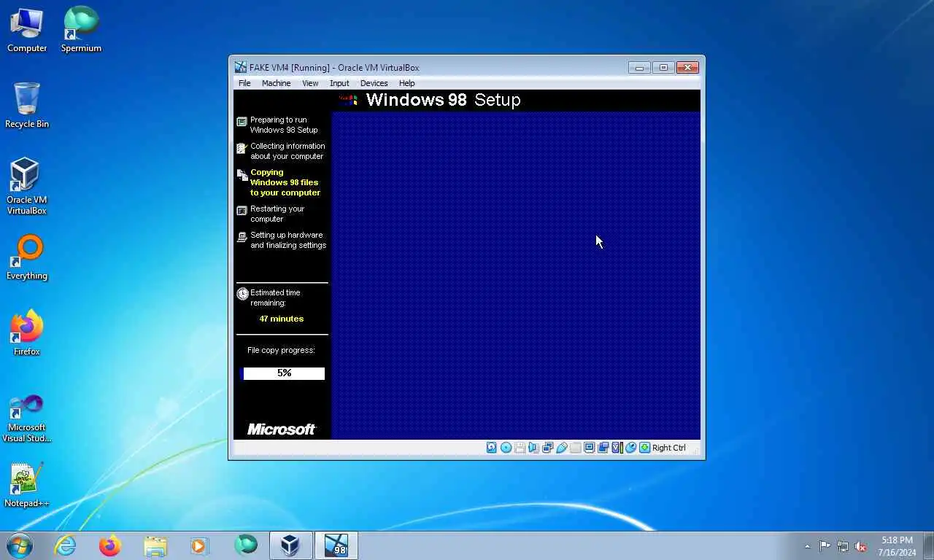Select the Spermium desktop shortcut

tap(81, 31)
